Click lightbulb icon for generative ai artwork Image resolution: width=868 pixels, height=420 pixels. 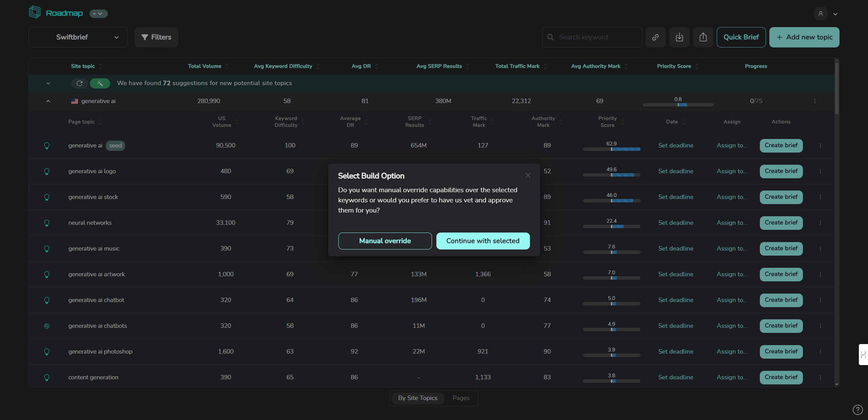coord(47,275)
